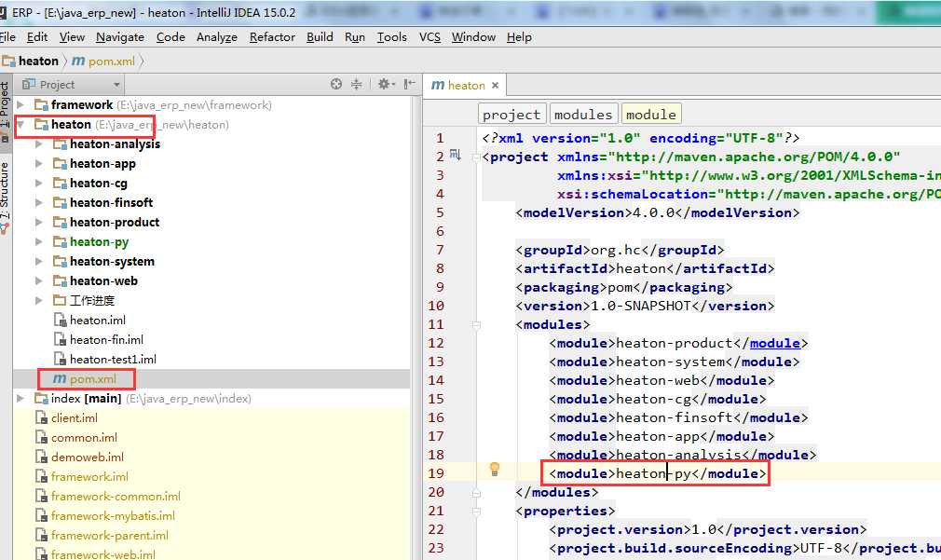Click fold end marker on line 20
941x560 pixels.
(x=476, y=493)
